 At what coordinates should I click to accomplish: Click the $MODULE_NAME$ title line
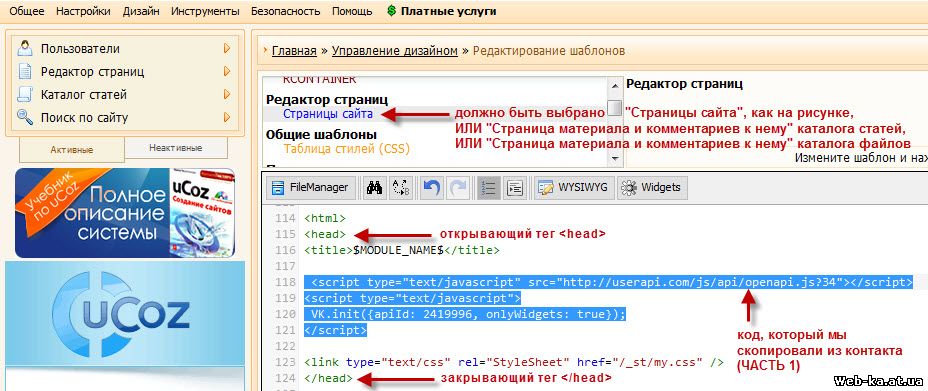402,250
